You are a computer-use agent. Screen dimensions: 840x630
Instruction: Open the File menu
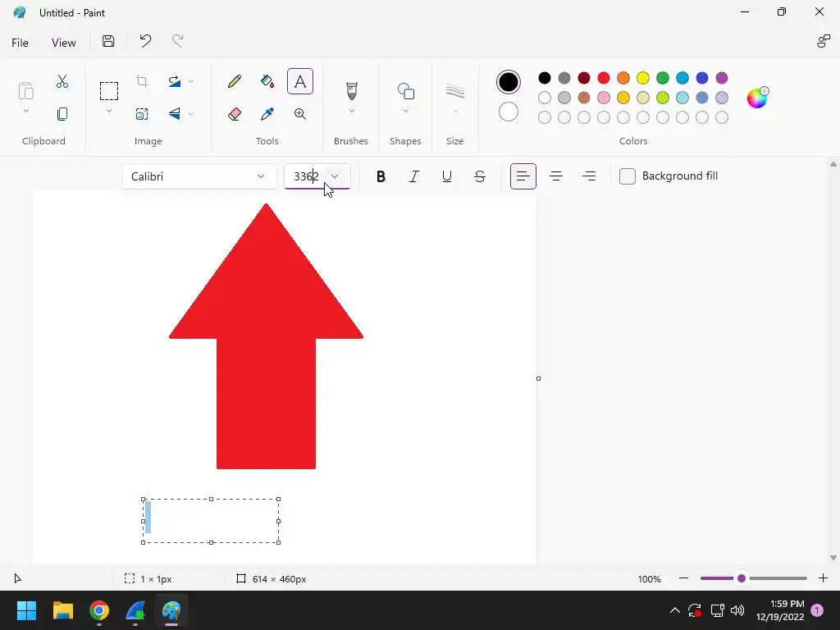[20, 43]
